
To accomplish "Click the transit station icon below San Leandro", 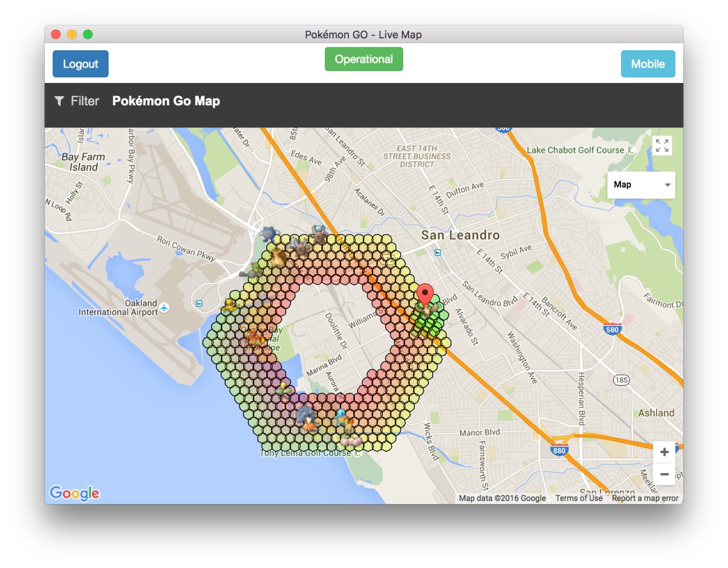I will click(x=437, y=252).
